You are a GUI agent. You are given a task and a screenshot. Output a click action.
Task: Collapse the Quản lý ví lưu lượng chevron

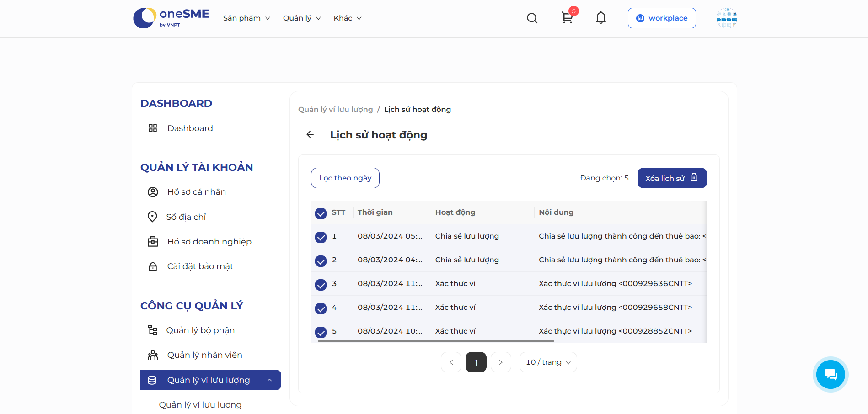[x=269, y=380]
